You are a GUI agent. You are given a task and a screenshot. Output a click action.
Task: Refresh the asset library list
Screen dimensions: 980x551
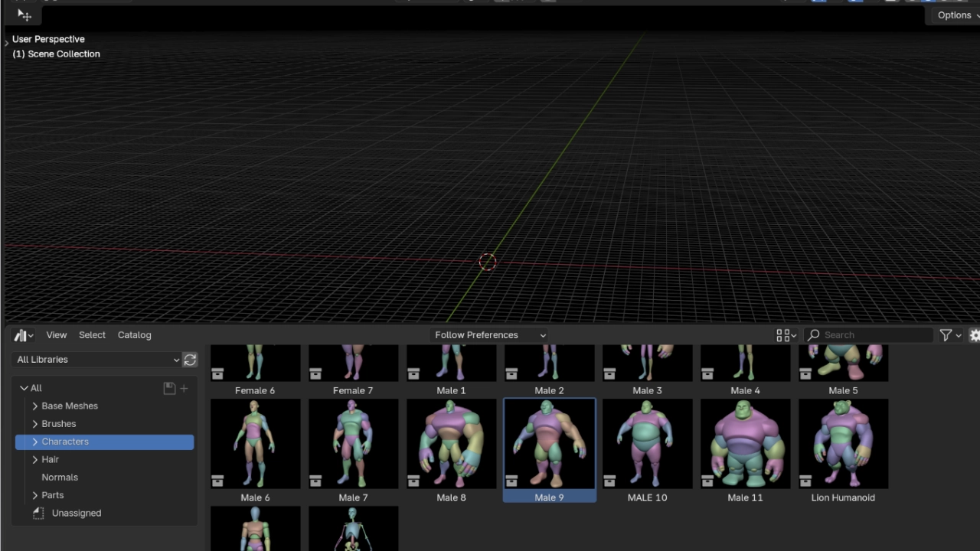pyautogui.click(x=190, y=360)
